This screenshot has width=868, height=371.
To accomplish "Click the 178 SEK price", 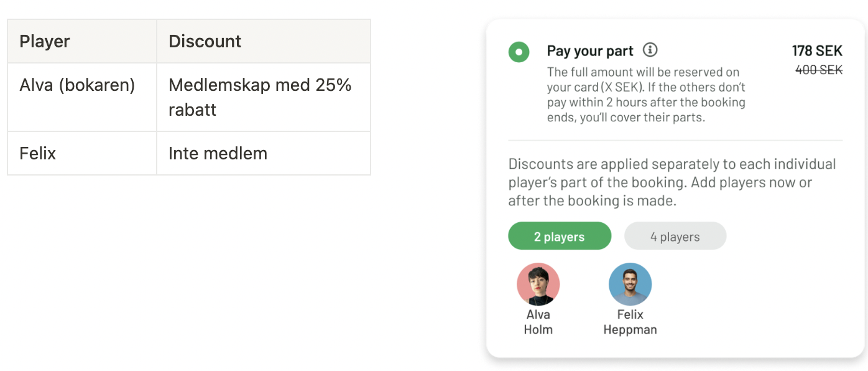I will pos(816,50).
